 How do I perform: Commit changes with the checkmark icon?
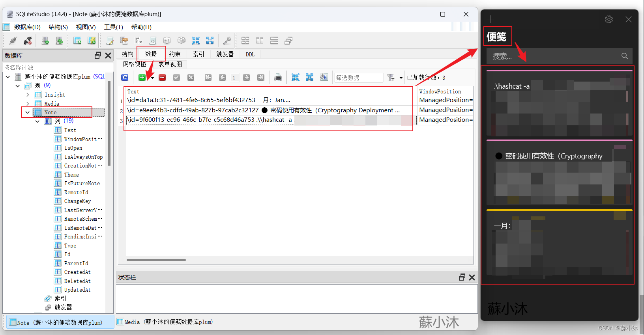click(x=176, y=78)
